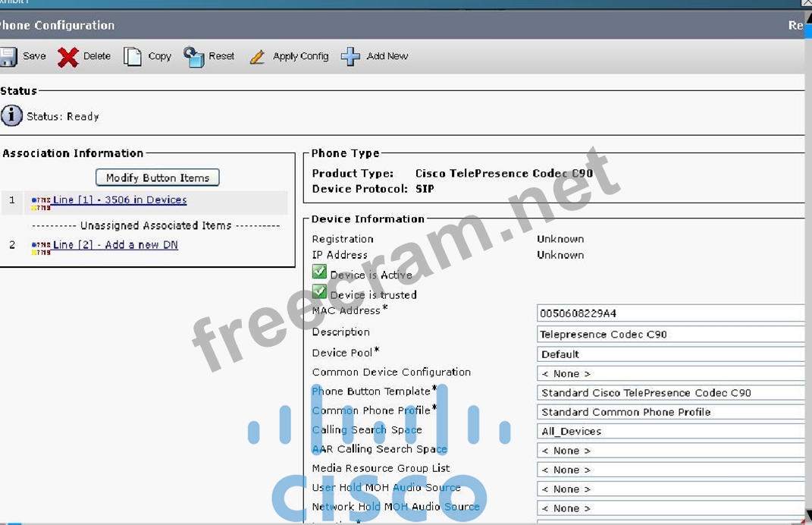Click the Copy document icon
This screenshot has height=525, width=812.
(133, 57)
